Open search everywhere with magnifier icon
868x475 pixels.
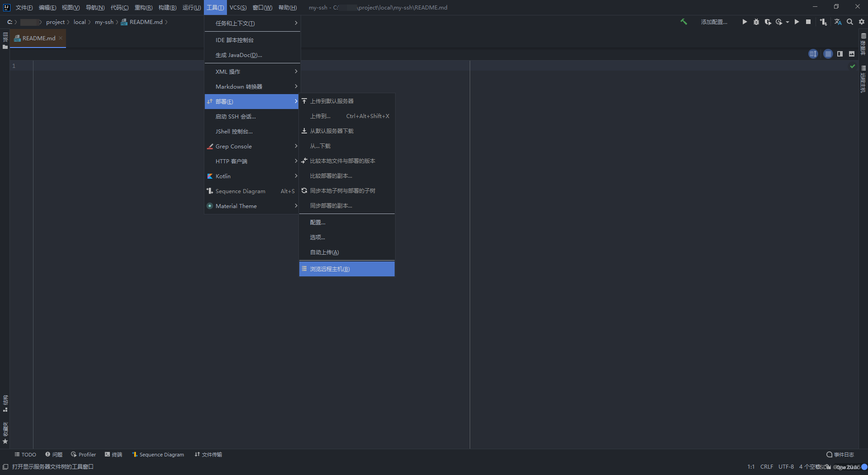[x=850, y=22]
